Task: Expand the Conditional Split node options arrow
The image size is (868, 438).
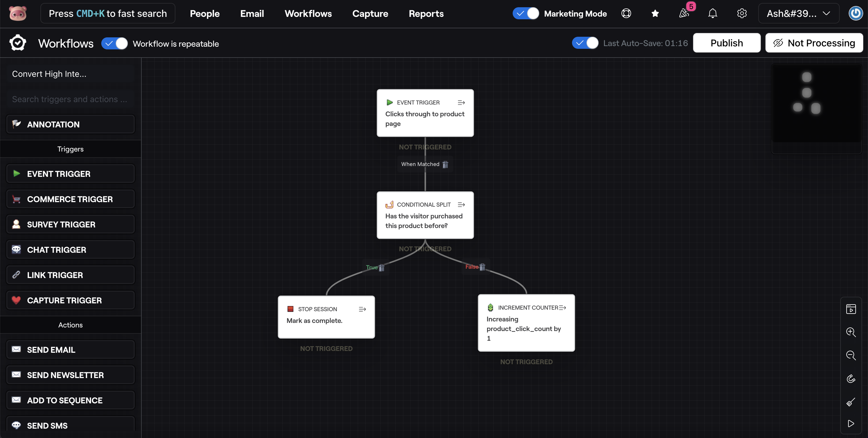Action: 461,205
